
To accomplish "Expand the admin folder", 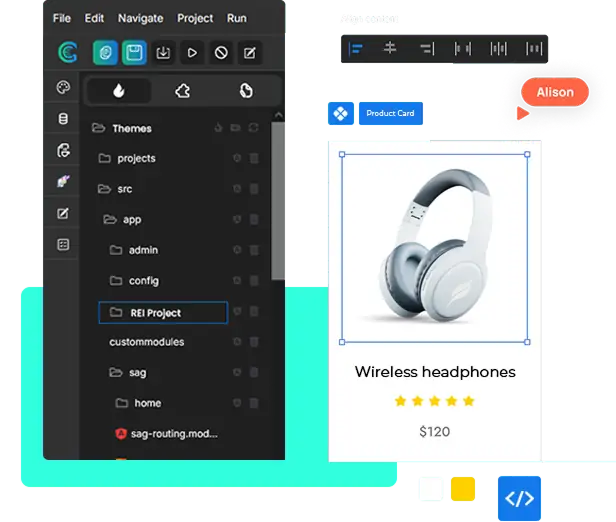I will point(116,250).
